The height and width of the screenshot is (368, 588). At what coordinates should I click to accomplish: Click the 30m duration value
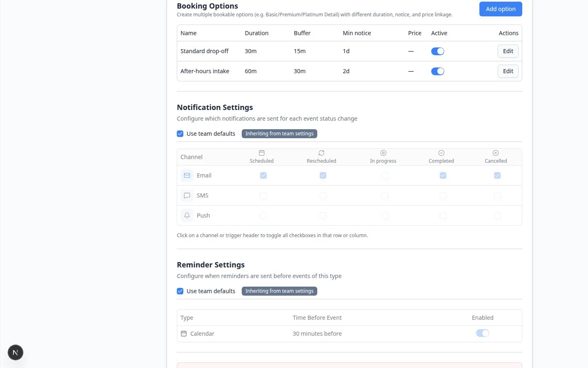tap(251, 51)
